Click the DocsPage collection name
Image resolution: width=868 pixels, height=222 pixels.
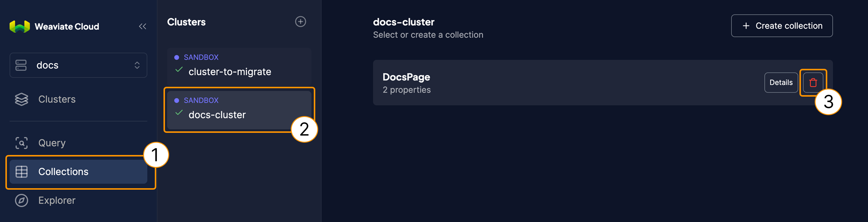coord(406,77)
